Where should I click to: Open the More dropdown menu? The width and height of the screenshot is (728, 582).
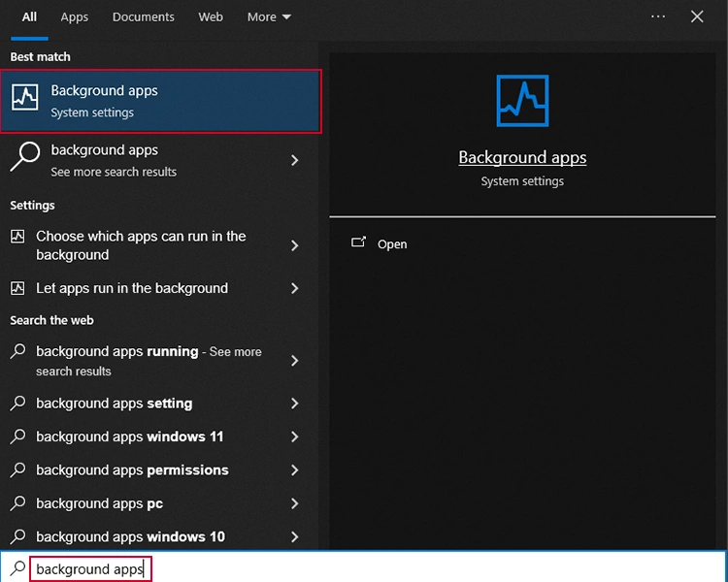click(269, 17)
